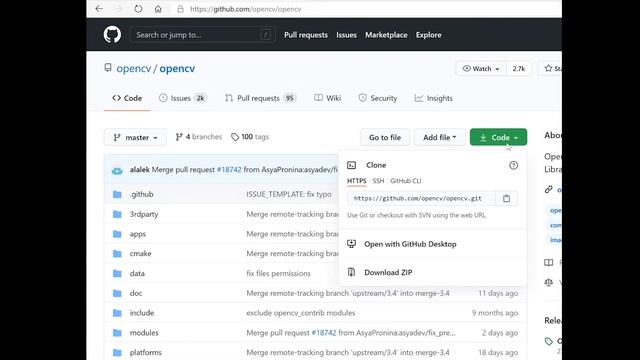Open commit link #18742 in header row
This screenshot has height=360, width=640.
[x=229, y=169]
